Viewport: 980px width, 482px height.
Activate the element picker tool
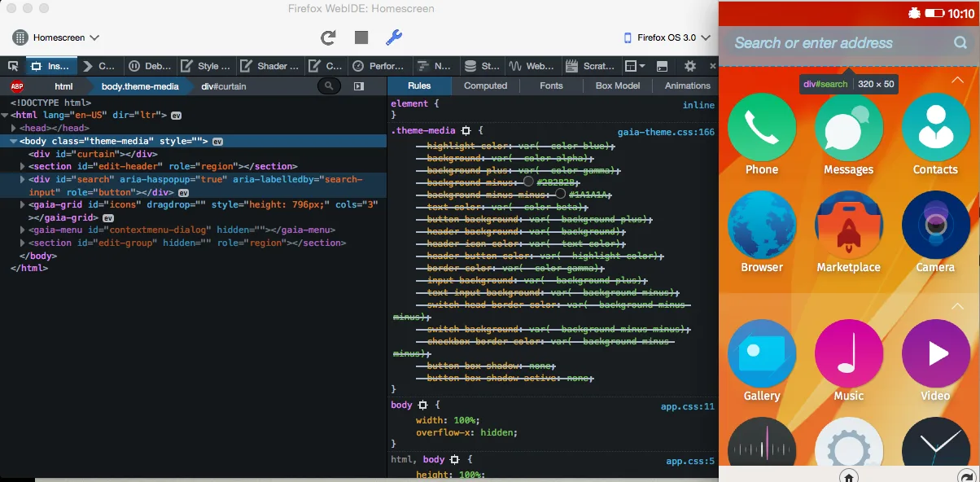coord(13,66)
